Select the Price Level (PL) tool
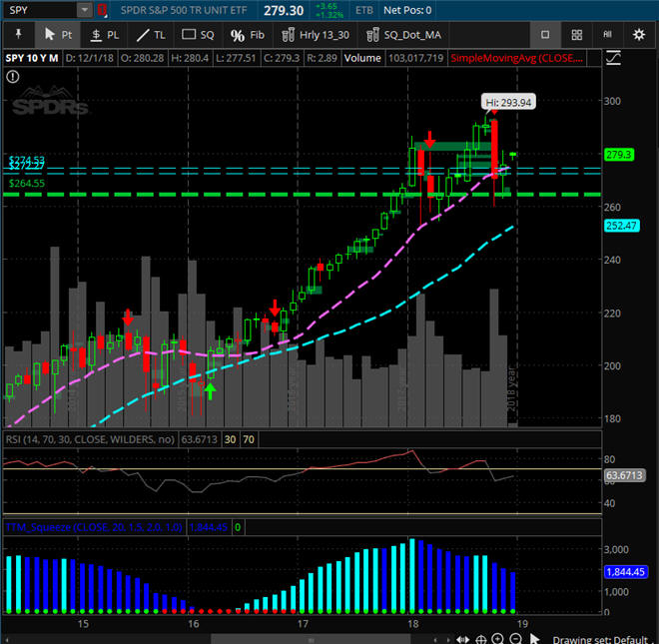659x644 pixels. coord(105,34)
